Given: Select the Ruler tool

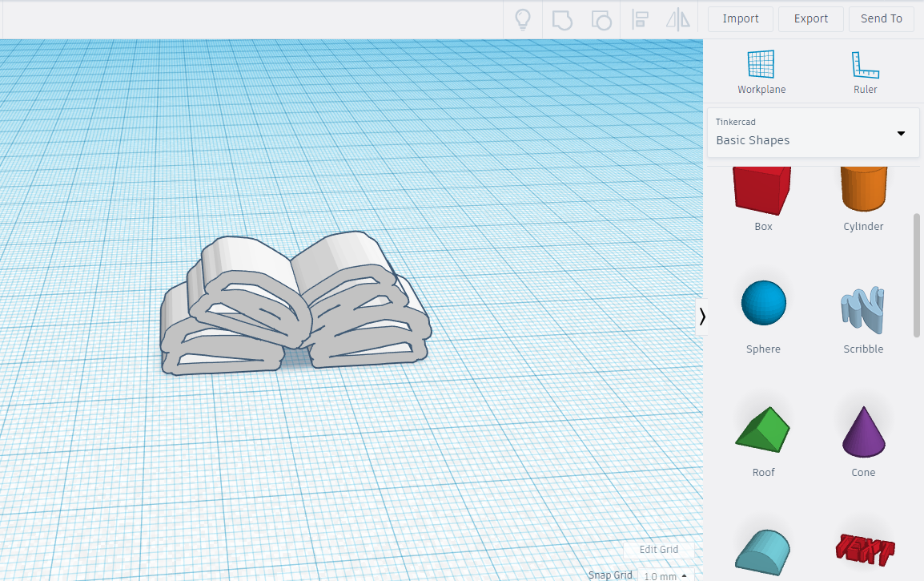Looking at the screenshot, I should tap(865, 72).
